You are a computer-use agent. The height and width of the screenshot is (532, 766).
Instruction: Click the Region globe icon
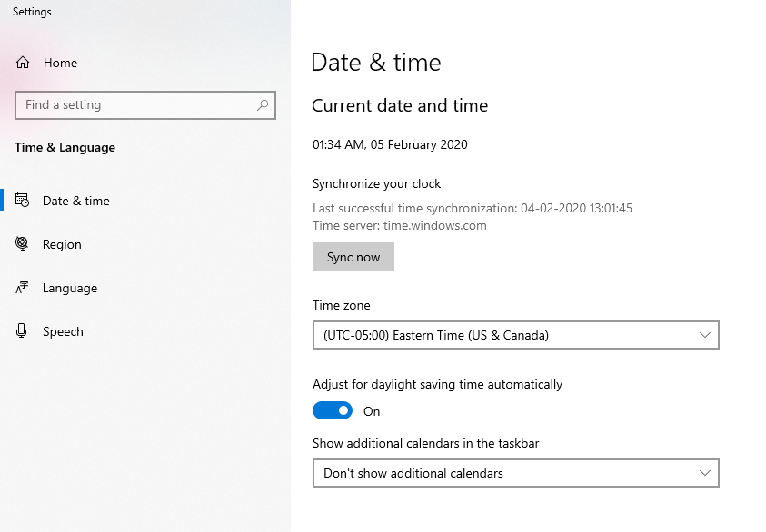pyautogui.click(x=22, y=243)
